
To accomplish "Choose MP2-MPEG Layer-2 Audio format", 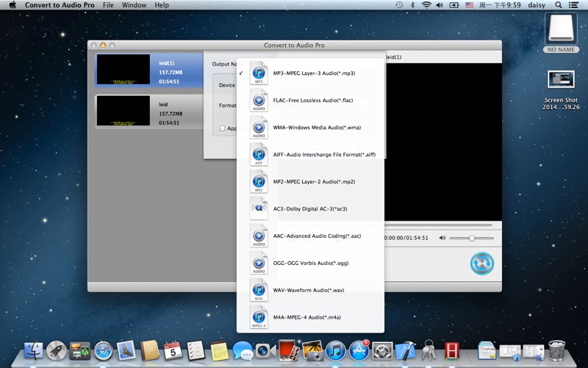I will [310, 182].
